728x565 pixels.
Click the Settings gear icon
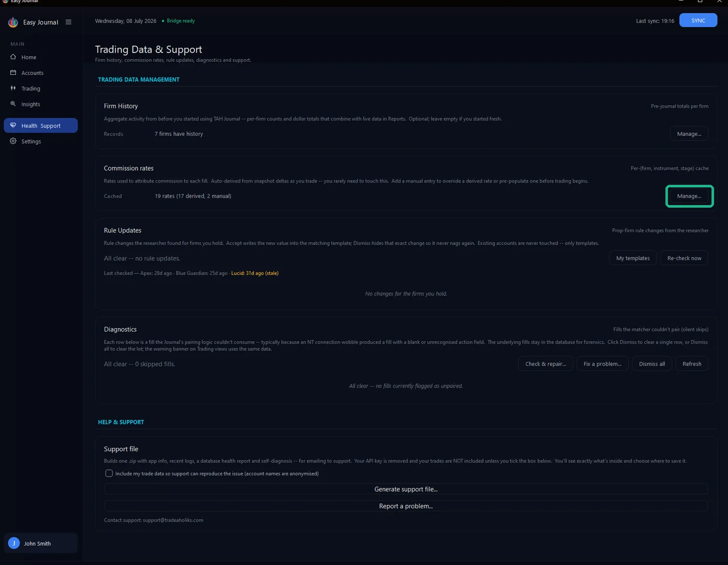pos(14,141)
